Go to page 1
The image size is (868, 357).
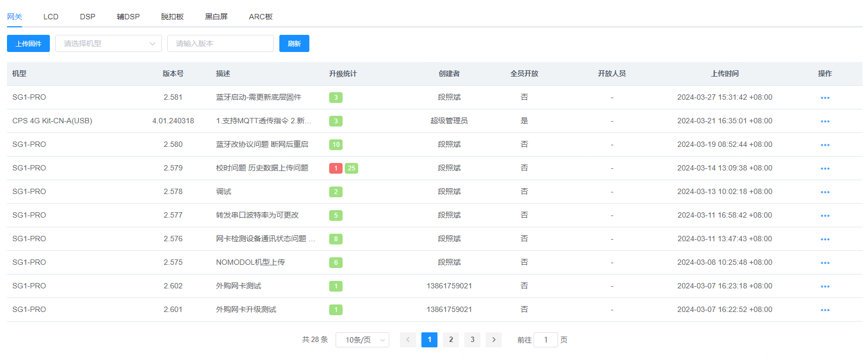429,340
